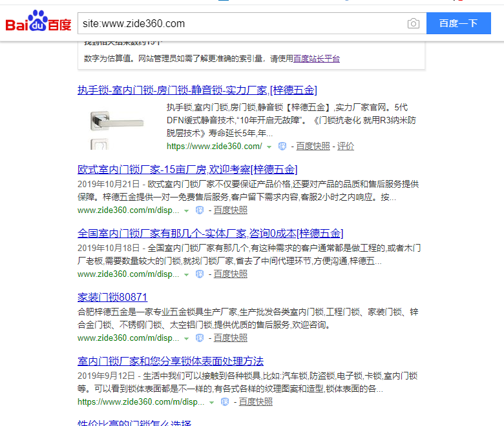The height and width of the screenshot is (426, 504).
Task: Click snippet text 2019年9月12日
Action: pyautogui.click(x=106, y=376)
